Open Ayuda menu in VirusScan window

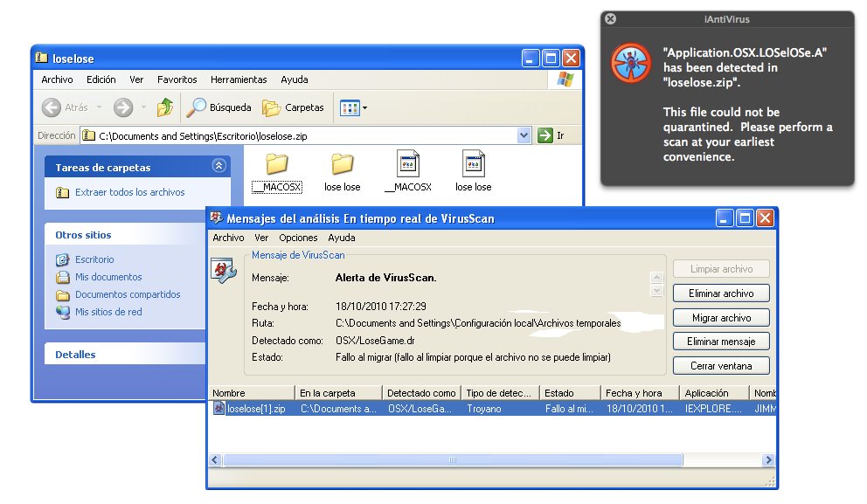point(342,238)
